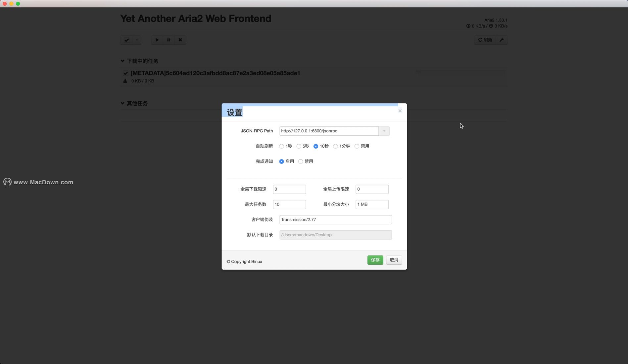Click the Aria2 1.33.1 version text
The width and height of the screenshot is (628, 364).
point(496,20)
